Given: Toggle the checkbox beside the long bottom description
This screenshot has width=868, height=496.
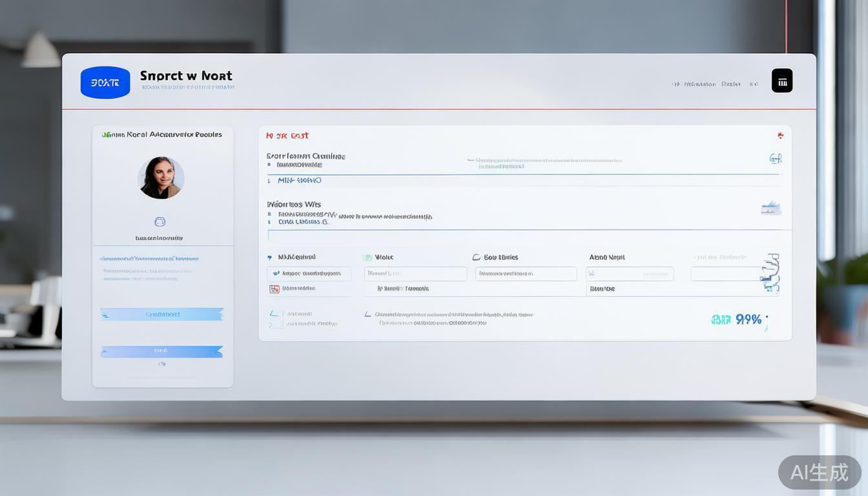Looking at the screenshot, I should click(x=368, y=315).
